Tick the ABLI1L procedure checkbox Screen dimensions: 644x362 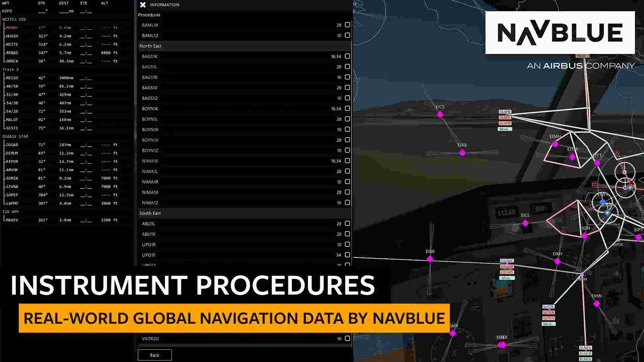click(x=347, y=223)
